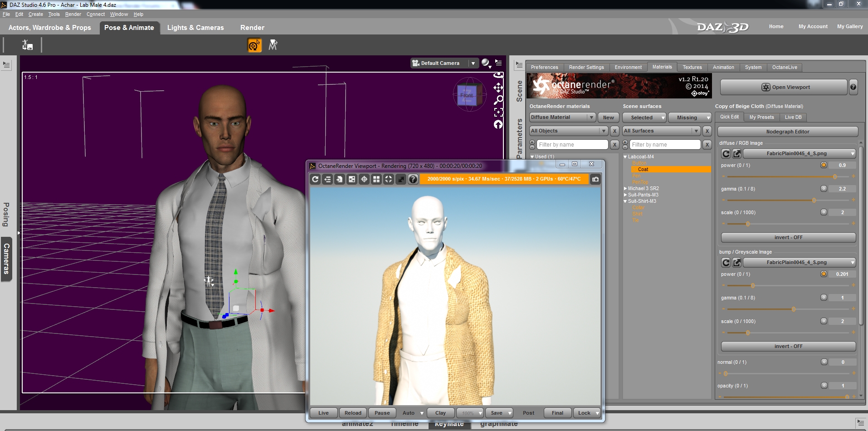Image resolution: width=868 pixels, height=431 pixels.
Task: Toggle the diffuse power node button
Action: [x=824, y=165]
